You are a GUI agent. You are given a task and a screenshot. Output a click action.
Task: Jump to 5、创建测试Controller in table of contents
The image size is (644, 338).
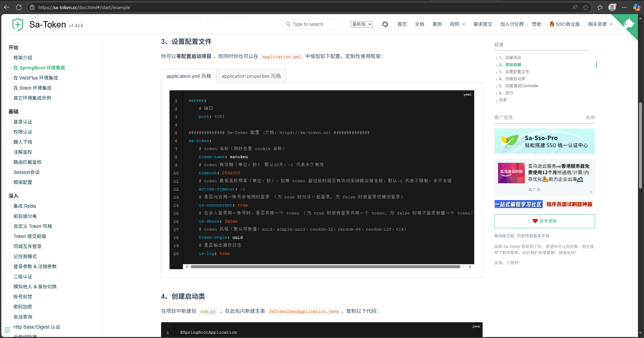518,86
